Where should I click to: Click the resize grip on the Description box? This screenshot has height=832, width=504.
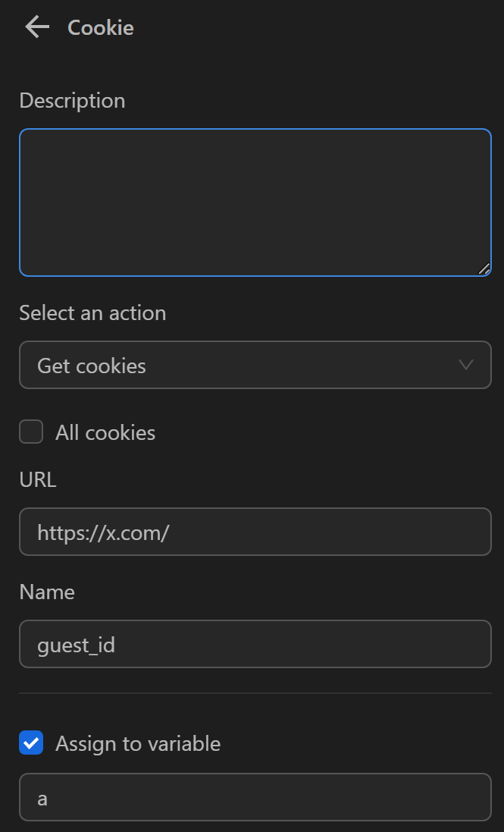486,268
